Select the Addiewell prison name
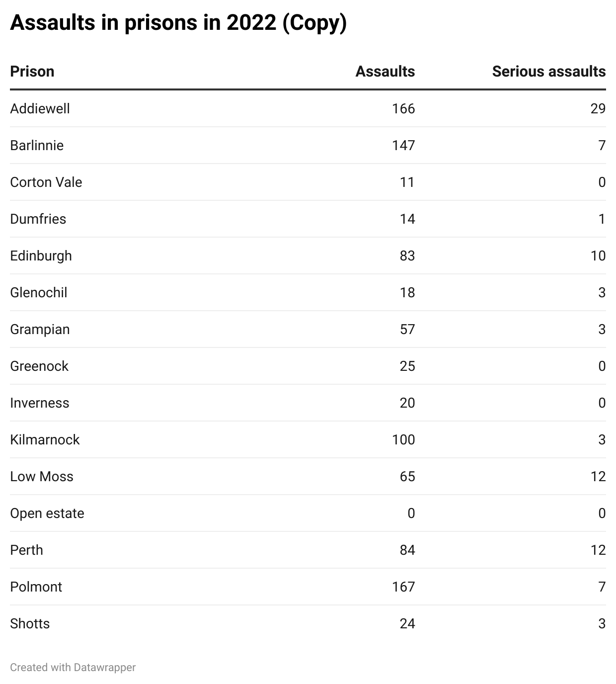The height and width of the screenshot is (684, 616). point(40,108)
